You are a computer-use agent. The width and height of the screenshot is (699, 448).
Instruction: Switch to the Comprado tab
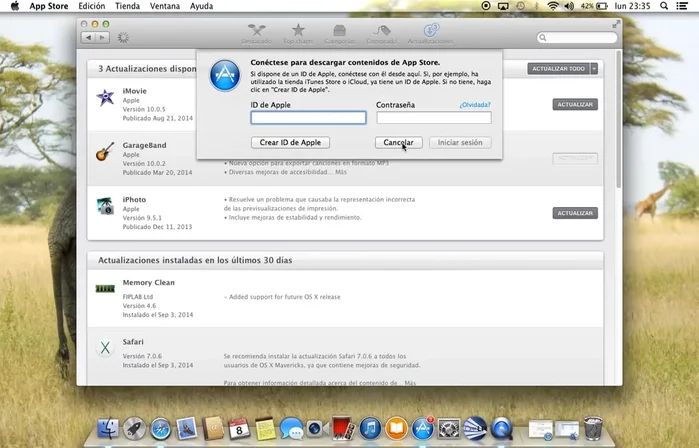[382, 34]
